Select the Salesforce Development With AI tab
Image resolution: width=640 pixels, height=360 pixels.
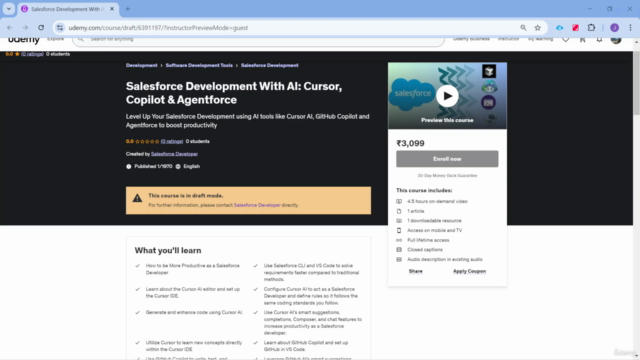click(x=68, y=9)
